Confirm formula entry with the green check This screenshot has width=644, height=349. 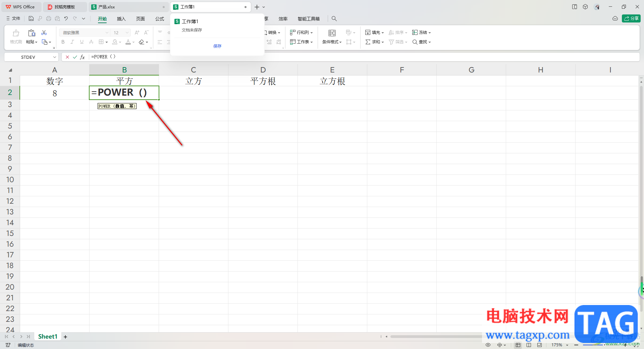tap(75, 57)
